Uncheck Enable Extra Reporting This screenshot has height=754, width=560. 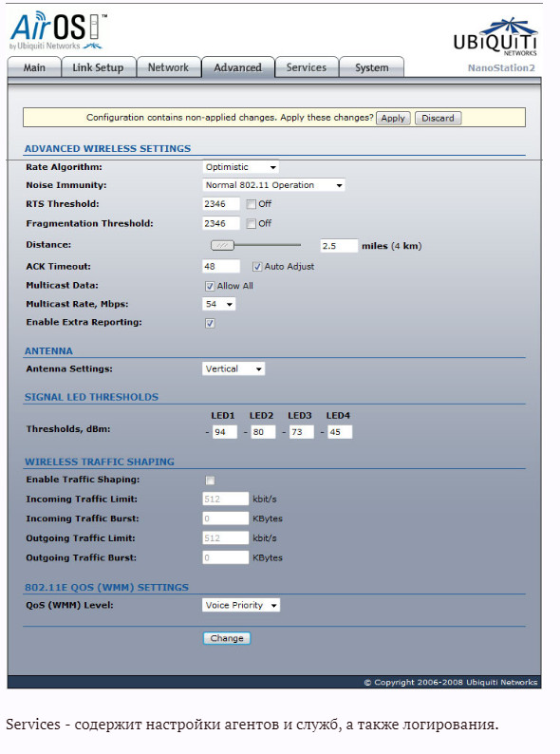tap(210, 323)
